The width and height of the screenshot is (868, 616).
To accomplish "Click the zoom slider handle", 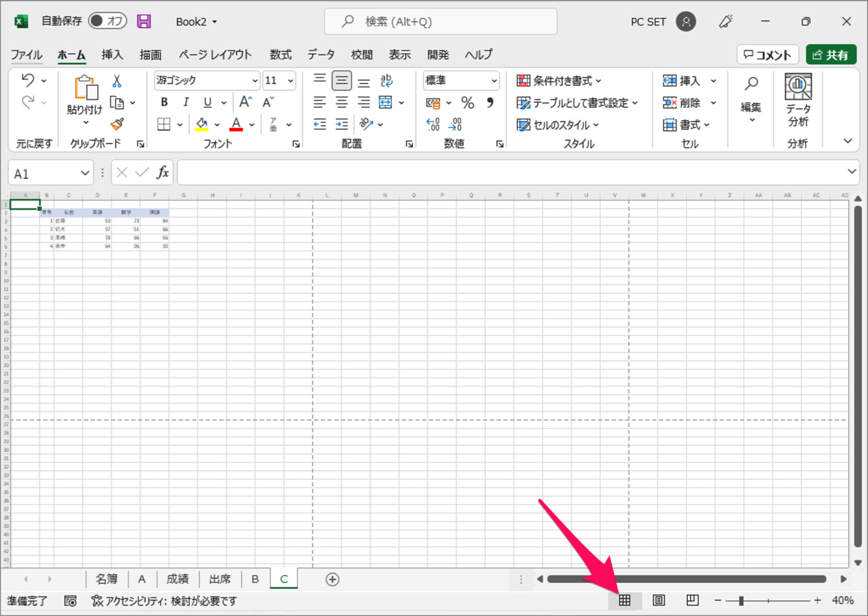I will 741,601.
